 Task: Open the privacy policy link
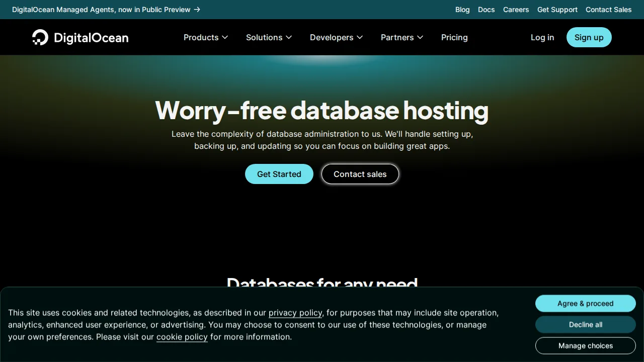coord(295,313)
